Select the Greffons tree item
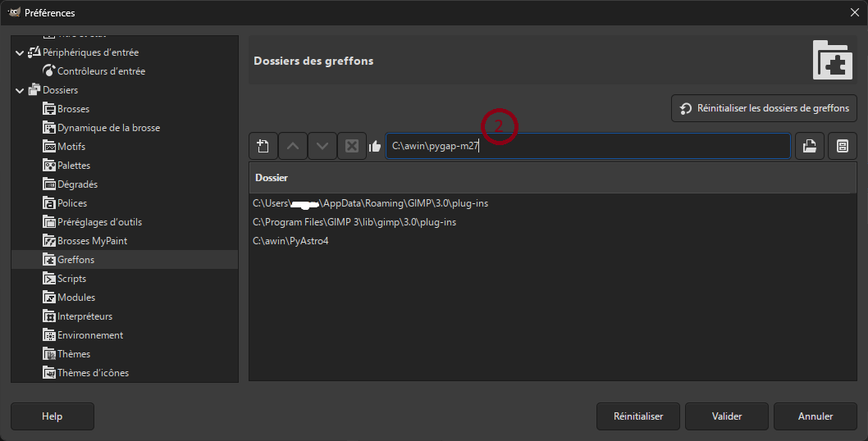The width and height of the screenshot is (868, 441). [125, 260]
